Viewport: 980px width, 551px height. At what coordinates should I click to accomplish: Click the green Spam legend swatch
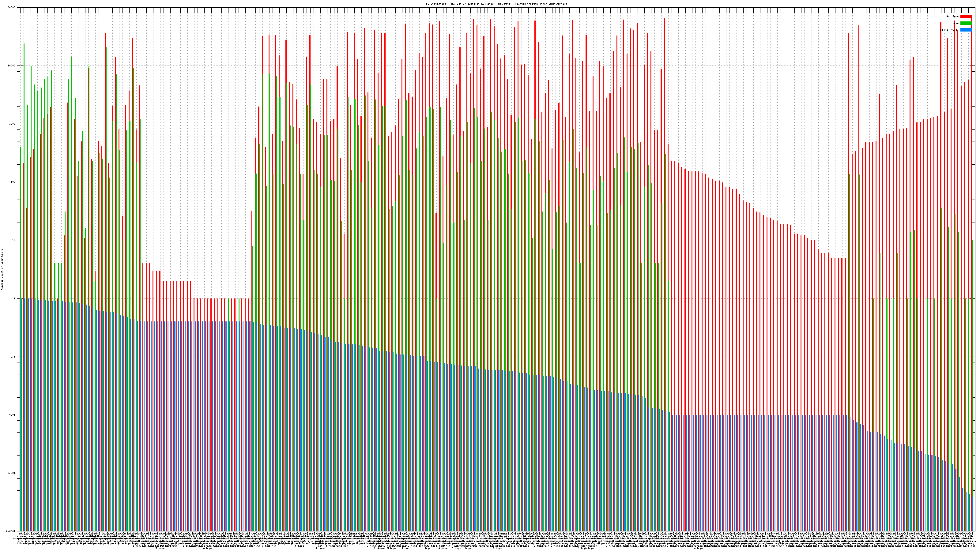966,23
